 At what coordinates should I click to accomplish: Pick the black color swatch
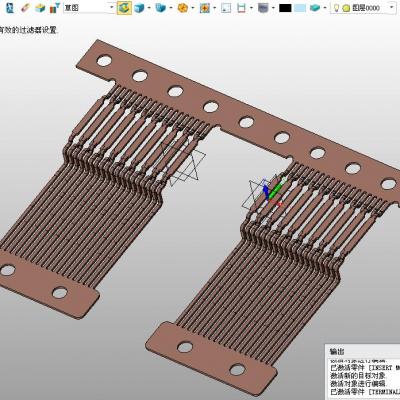(x=285, y=8)
